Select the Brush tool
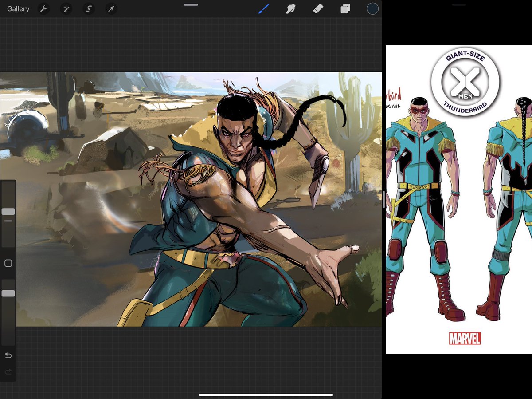The height and width of the screenshot is (399, 532). click(264, 8)
